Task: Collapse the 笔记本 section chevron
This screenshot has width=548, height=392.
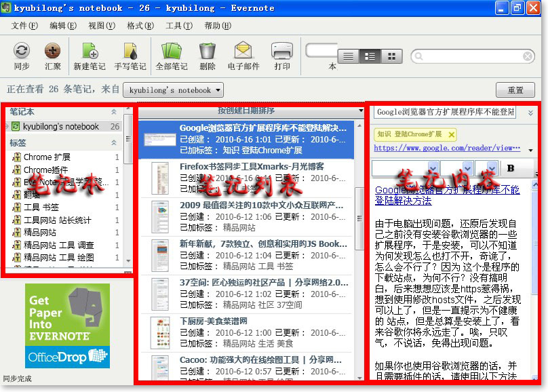Action: [x=114, y=112]
